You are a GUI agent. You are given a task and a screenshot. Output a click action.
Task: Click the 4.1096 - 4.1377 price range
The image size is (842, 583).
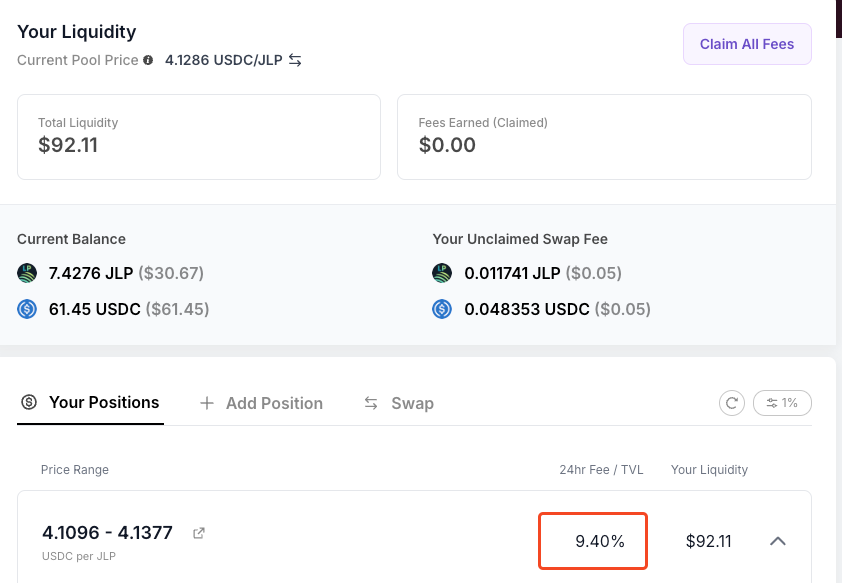[x=107, y=533]
